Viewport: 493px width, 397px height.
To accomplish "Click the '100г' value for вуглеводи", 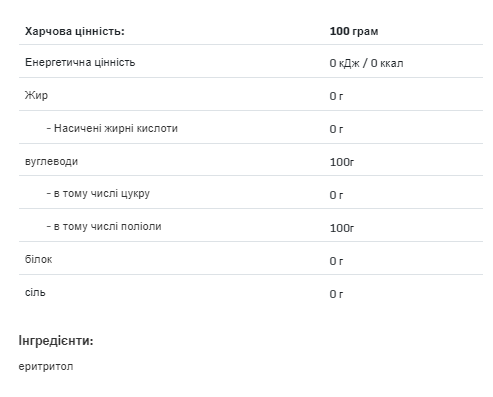I will (342, 162).
